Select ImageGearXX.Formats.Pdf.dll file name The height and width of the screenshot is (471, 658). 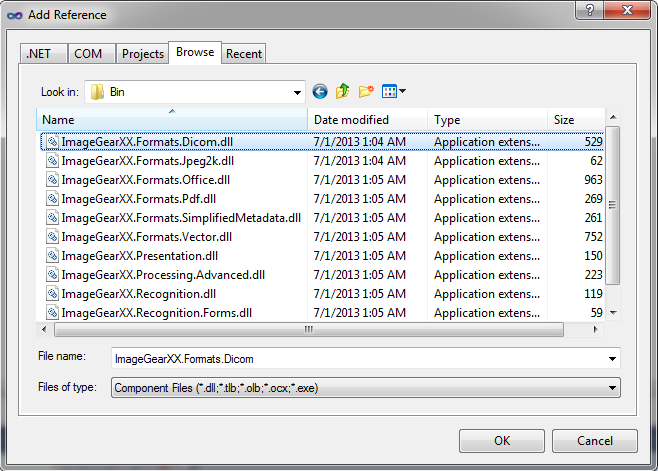pos(138,199)
